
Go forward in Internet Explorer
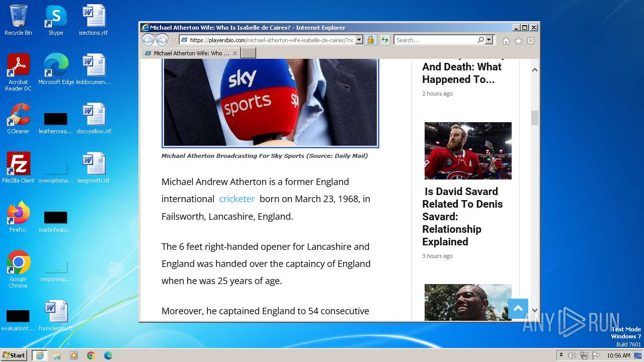[x=162, y=40]
